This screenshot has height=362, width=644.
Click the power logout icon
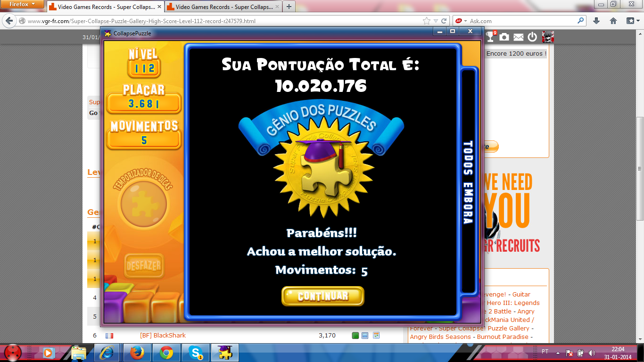click(x=532, y=37)
